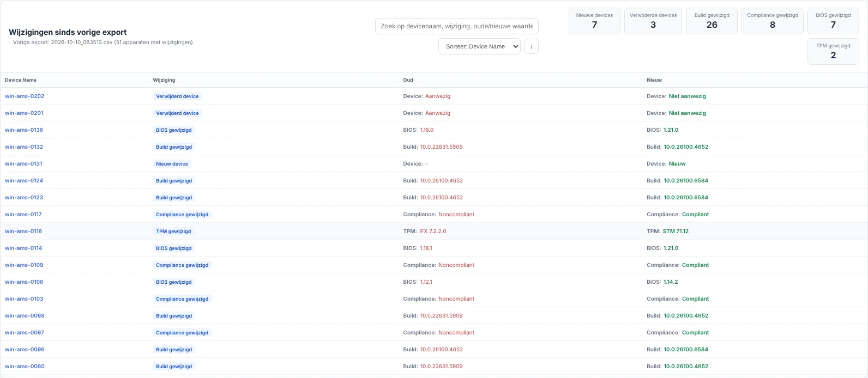Open device win-ams-0096
This screenshot has width=868, height=378.
point(25,350)
